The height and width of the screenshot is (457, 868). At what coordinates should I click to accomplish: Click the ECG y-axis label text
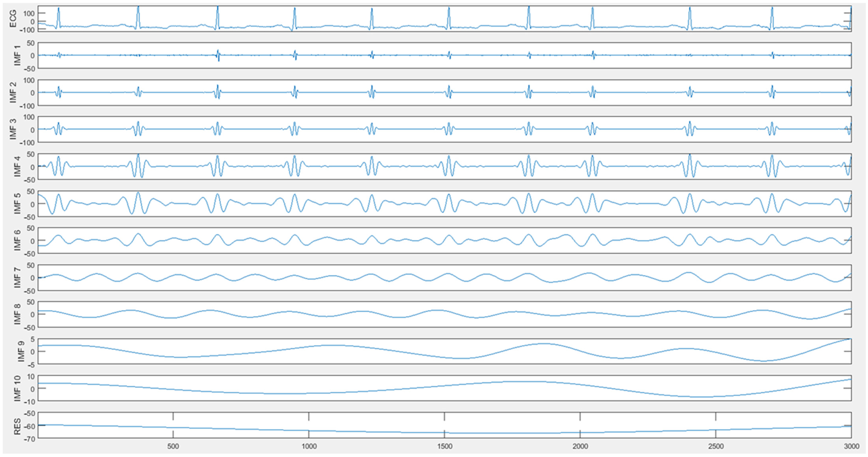pos(13,19)
